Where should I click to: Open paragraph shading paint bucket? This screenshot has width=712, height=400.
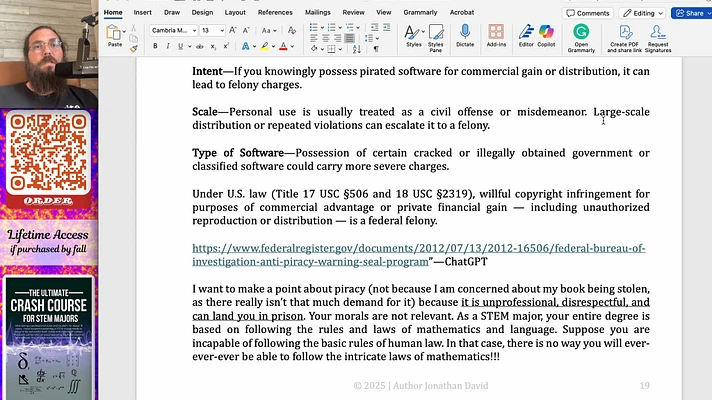[314, 49]
